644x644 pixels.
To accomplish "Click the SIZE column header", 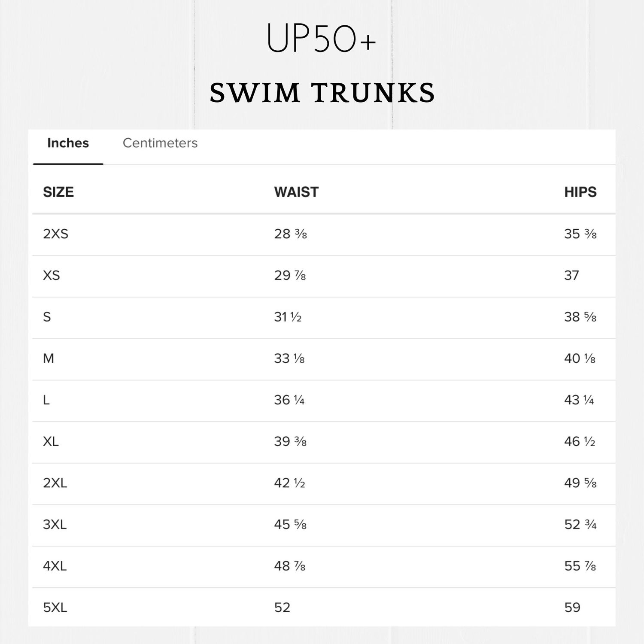I will pyautogui.click(x=58, y=192).
